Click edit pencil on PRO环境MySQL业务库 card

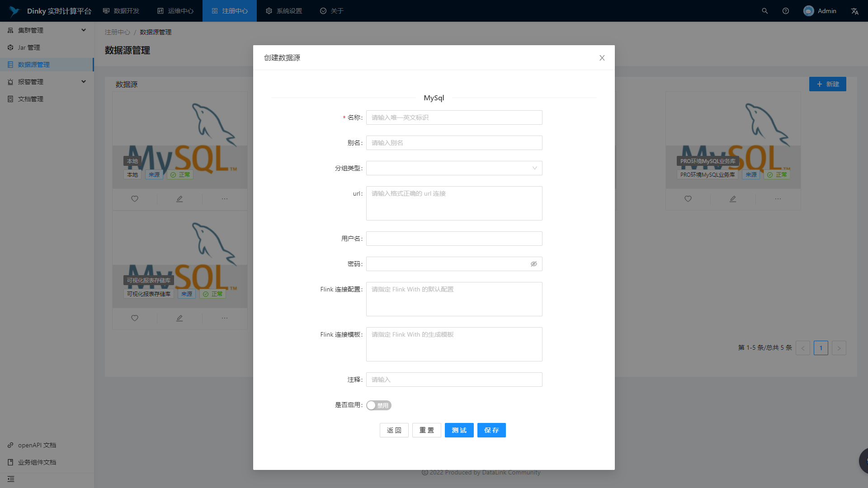pos(733,199)
